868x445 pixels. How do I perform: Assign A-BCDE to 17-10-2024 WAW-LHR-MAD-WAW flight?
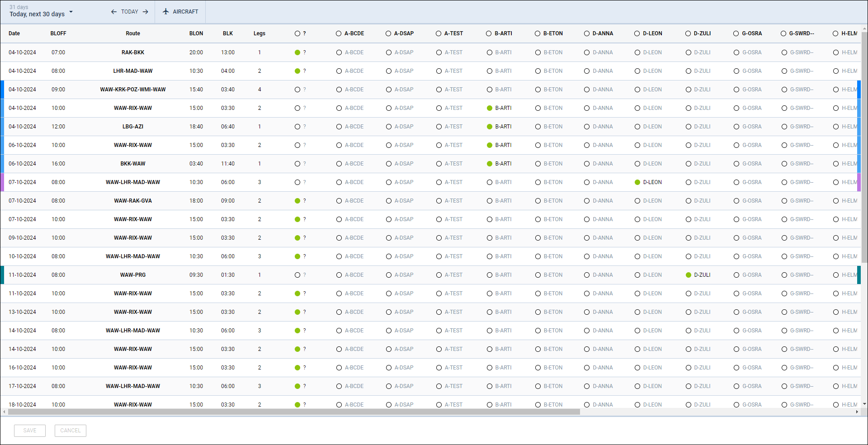coord(339,386)
